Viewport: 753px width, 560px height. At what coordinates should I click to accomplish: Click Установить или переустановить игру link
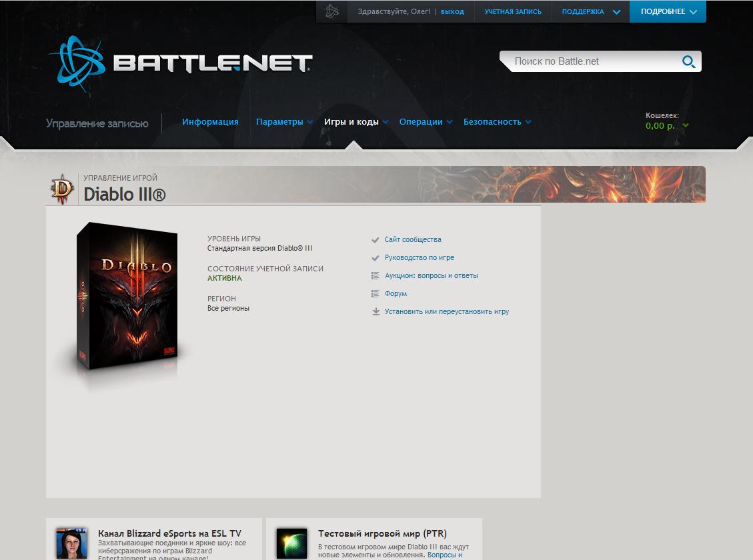pos(447,311)
